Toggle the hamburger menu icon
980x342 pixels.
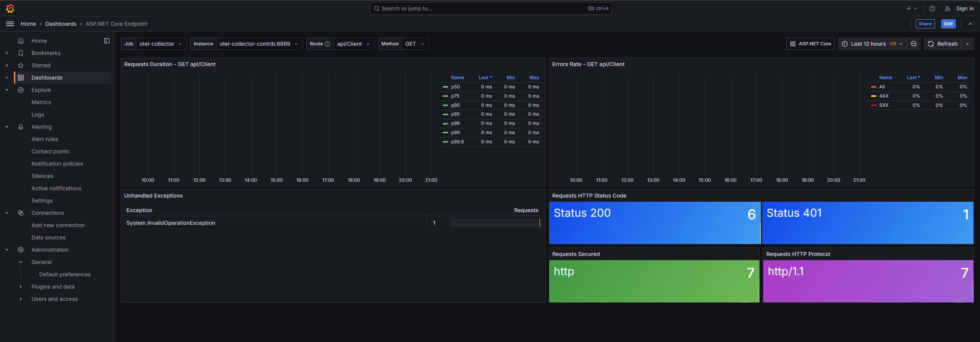point(10,24)
